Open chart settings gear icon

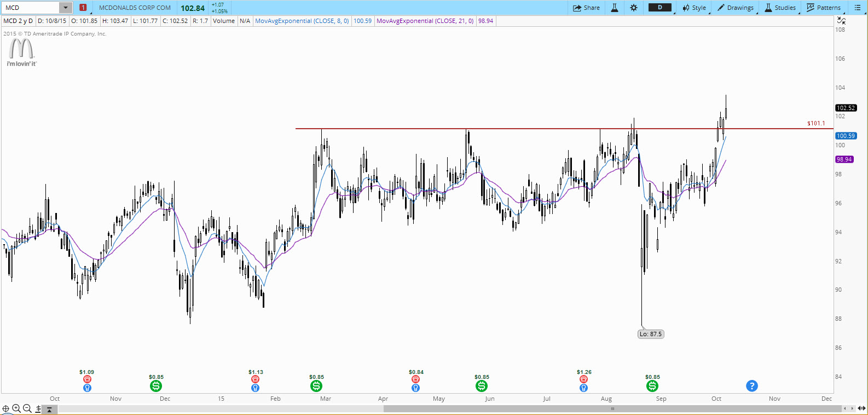634,8
